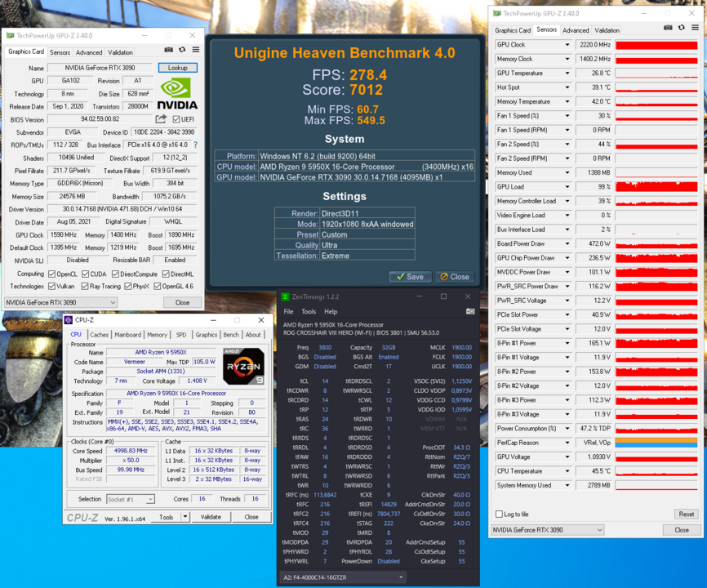Open the Help menu in ZenTimings

(x=331, y=312)
